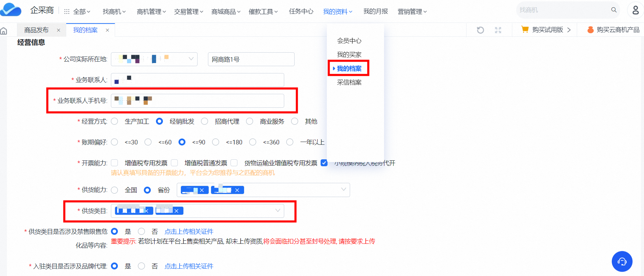Choose 一年以上 payment term
This screenshot has height=276, width=644.
tap(290, 142)
